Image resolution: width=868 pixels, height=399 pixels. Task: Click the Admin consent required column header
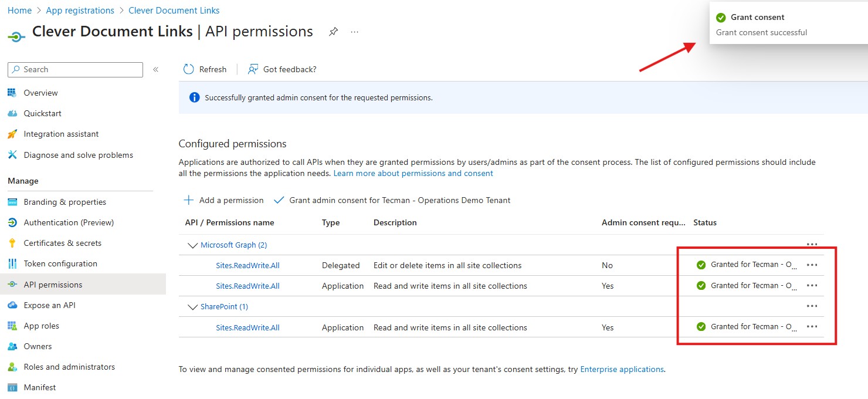point(643,223)
